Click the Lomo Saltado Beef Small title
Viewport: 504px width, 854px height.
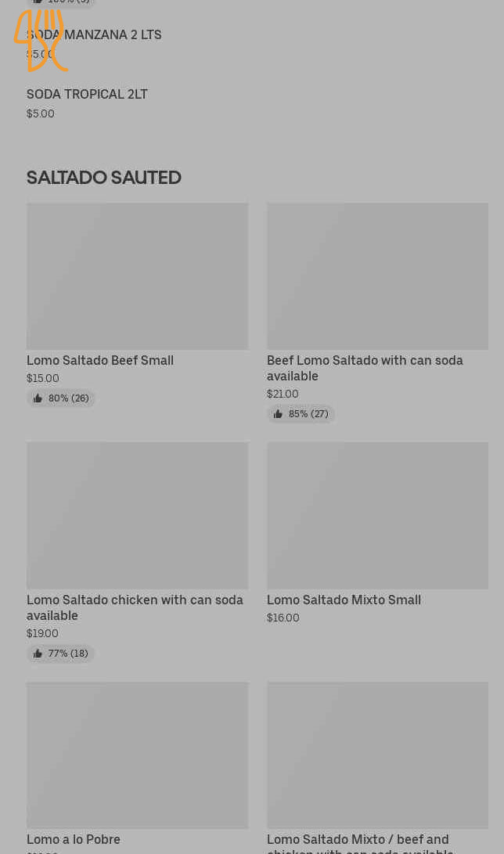coord(100,361)
